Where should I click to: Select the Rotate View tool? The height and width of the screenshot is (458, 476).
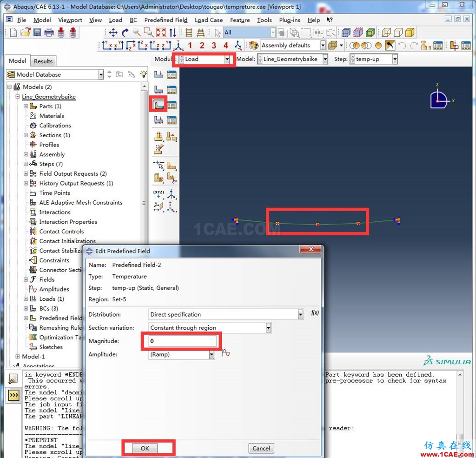(x=125, y=33)
